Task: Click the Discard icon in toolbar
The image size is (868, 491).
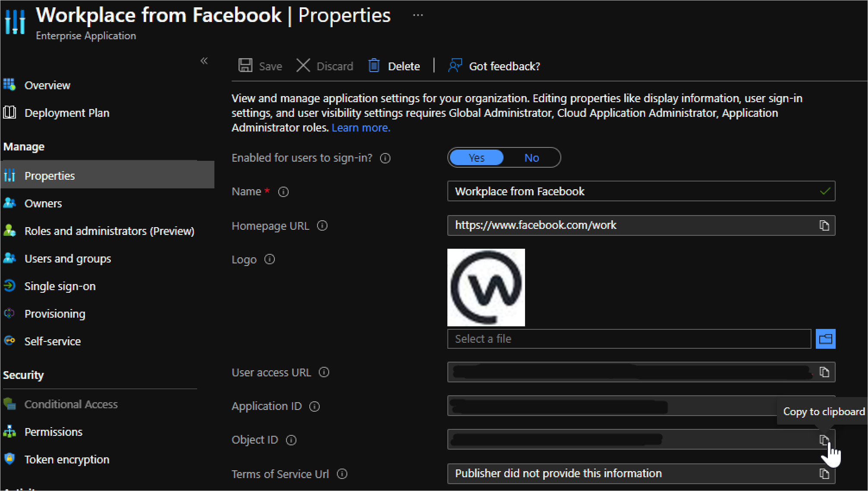Action: coord(304,66)
